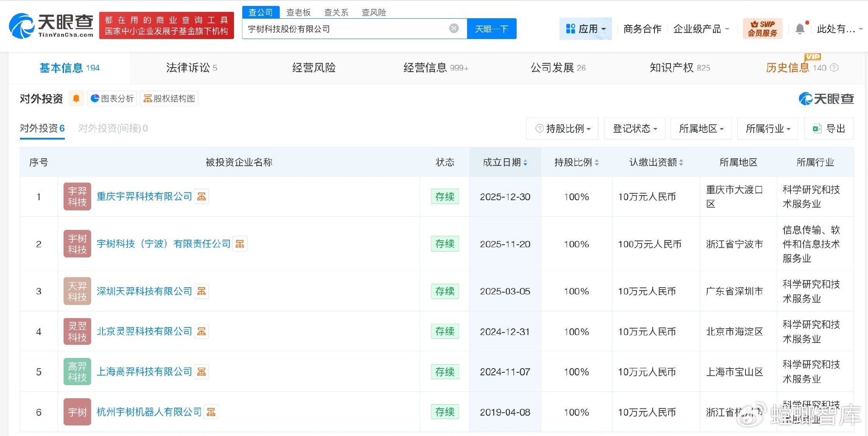
Task: Click the TianYanCha logo to go home
Action: point(51,25)
